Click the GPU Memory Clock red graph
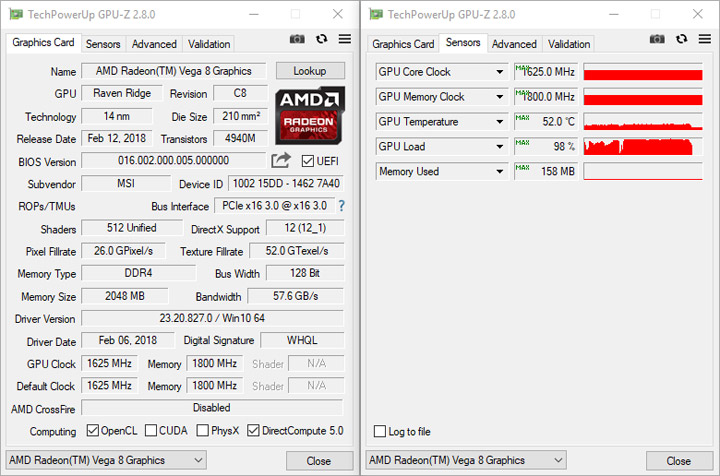The image size is (720, 476). 643,97
